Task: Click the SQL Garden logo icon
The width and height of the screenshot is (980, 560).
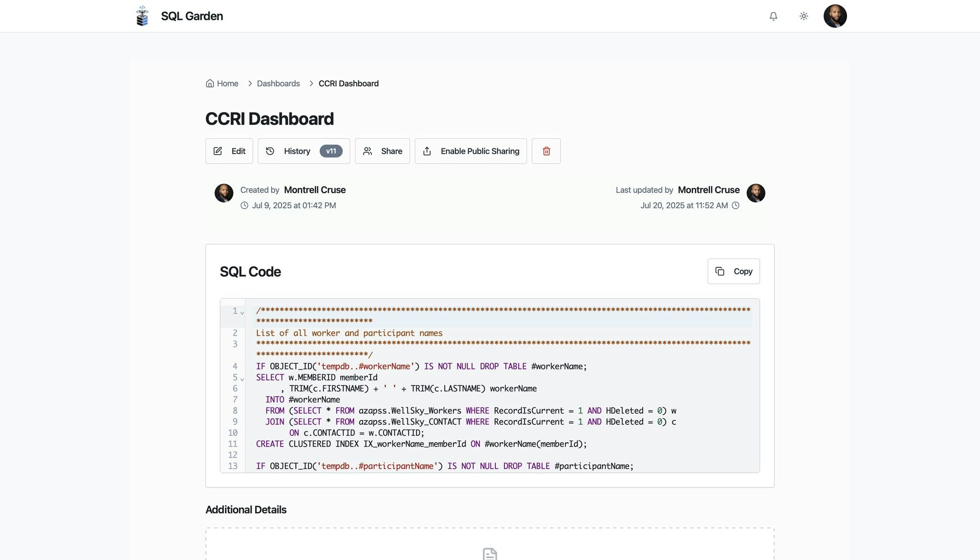Action: 142,16
